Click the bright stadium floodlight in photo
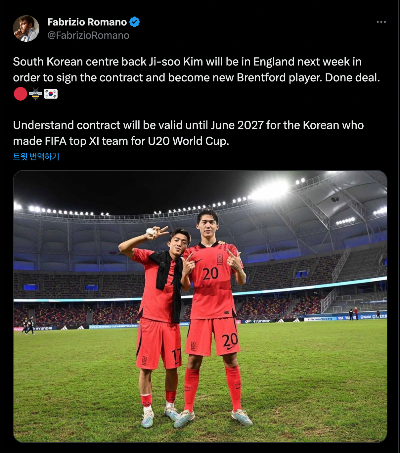 pos(272,189)
